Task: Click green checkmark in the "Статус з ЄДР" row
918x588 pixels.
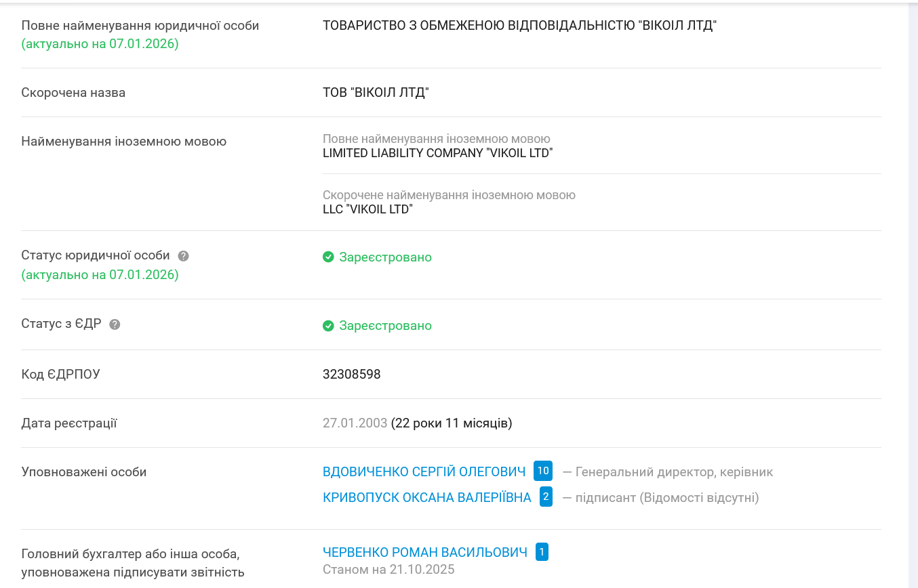Action: pos(328,326)
